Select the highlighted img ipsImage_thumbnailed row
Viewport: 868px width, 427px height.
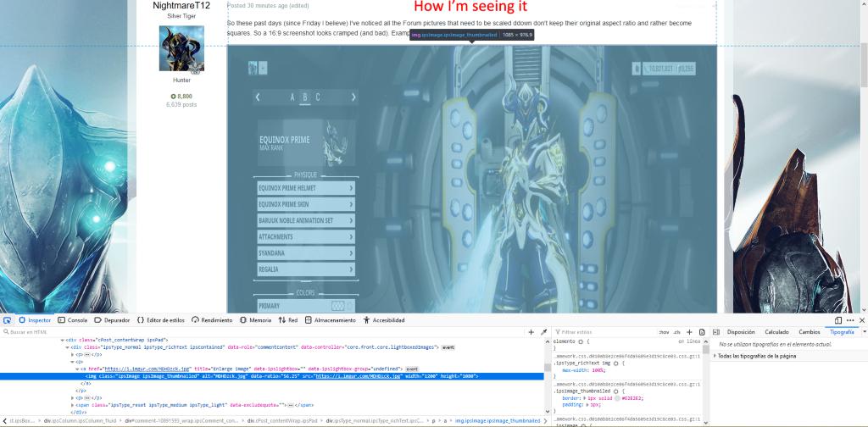272,376
